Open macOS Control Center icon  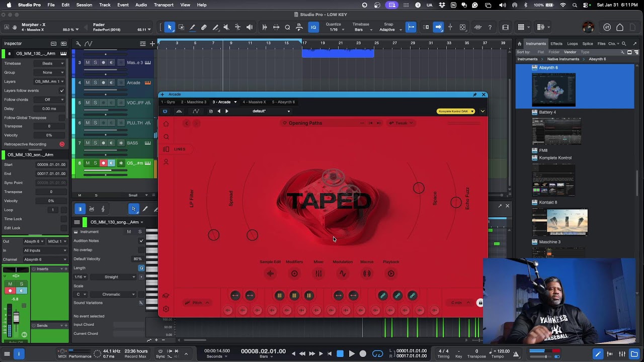pyautogui.click(x=585, y=5)
